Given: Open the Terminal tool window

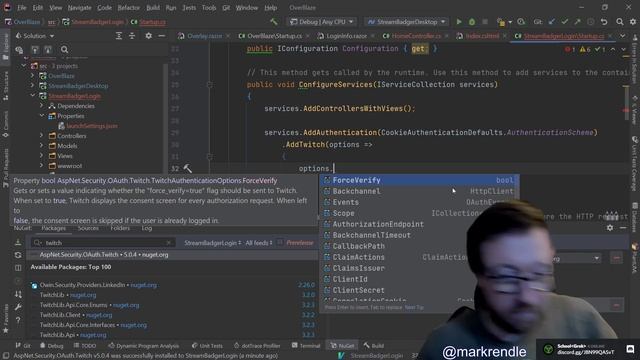Looking at the screenshot, I should pyautogui.click(x=306, y=346).
